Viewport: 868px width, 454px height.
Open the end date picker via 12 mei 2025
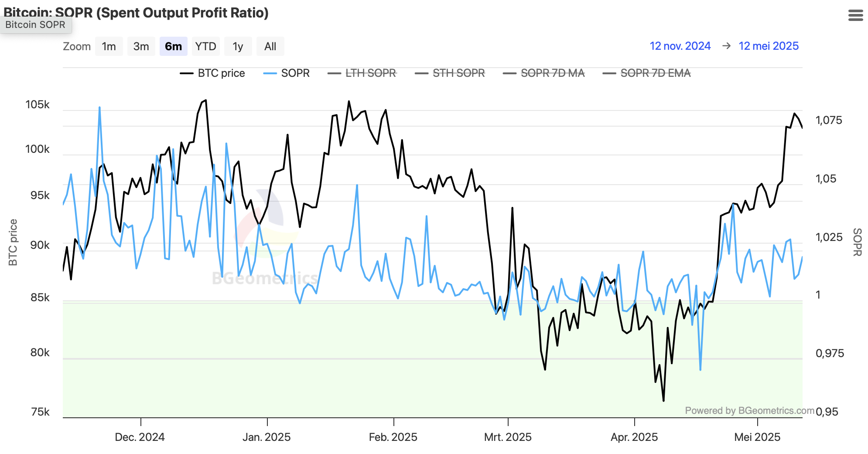point(769,46)
